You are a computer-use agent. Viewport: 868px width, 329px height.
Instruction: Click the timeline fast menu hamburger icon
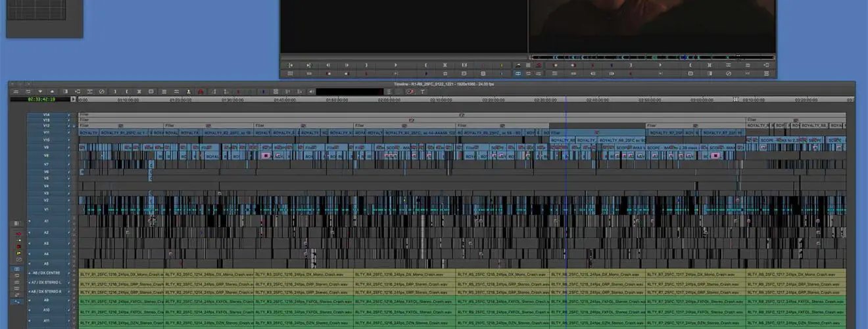point(15,91)
